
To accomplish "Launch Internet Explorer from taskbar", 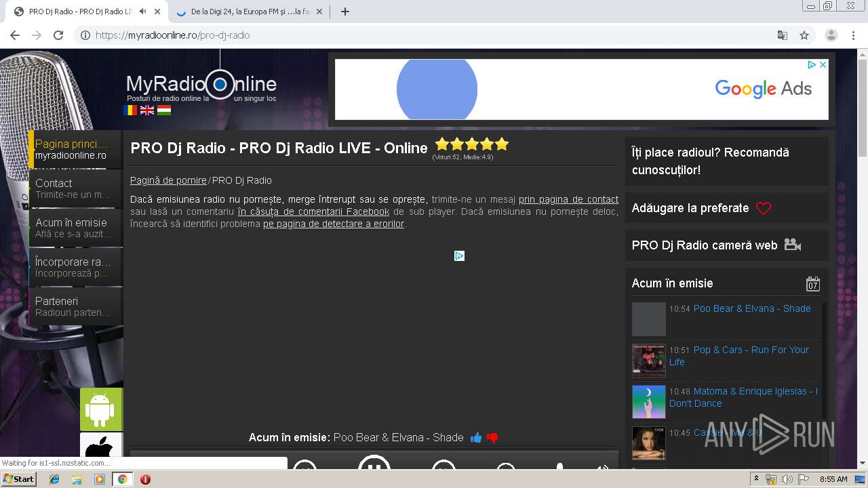I will (54, 479).
